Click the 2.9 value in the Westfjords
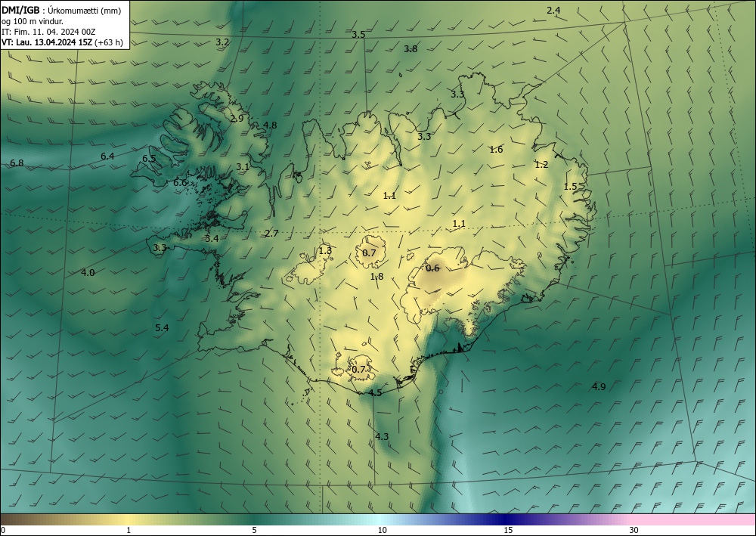 (237, 118)
